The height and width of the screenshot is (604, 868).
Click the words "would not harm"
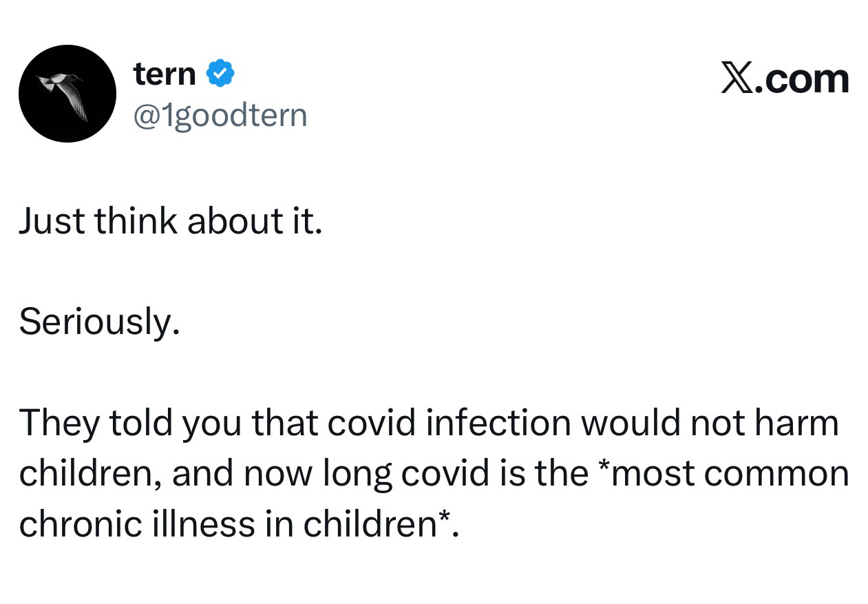click(710, 423)
